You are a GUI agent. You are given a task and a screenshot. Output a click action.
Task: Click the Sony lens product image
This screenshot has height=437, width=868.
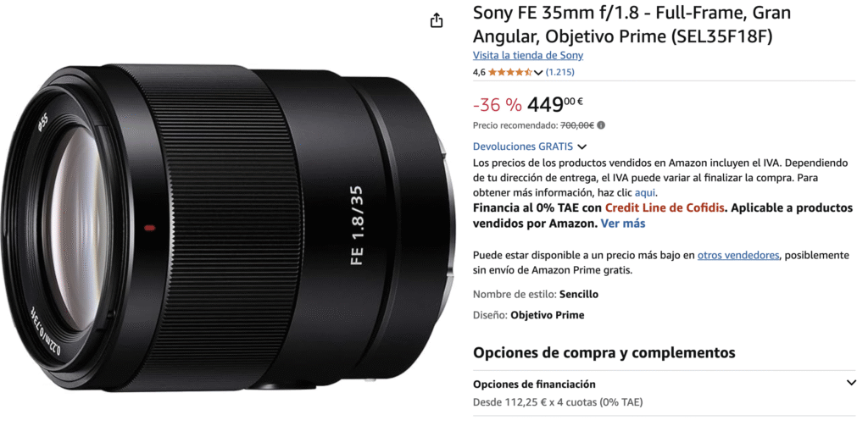pyautogui.click(x=230, y=227)
